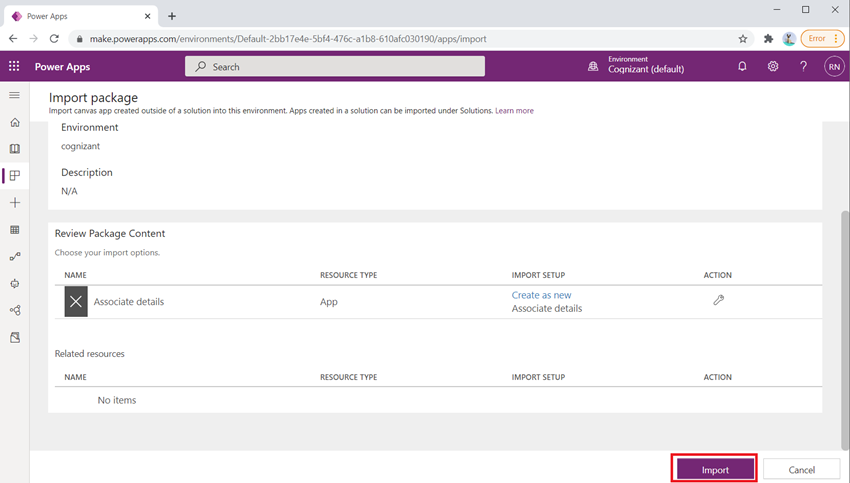Go back in browser history
850x483 pixels.
click(x=13, y=38)
